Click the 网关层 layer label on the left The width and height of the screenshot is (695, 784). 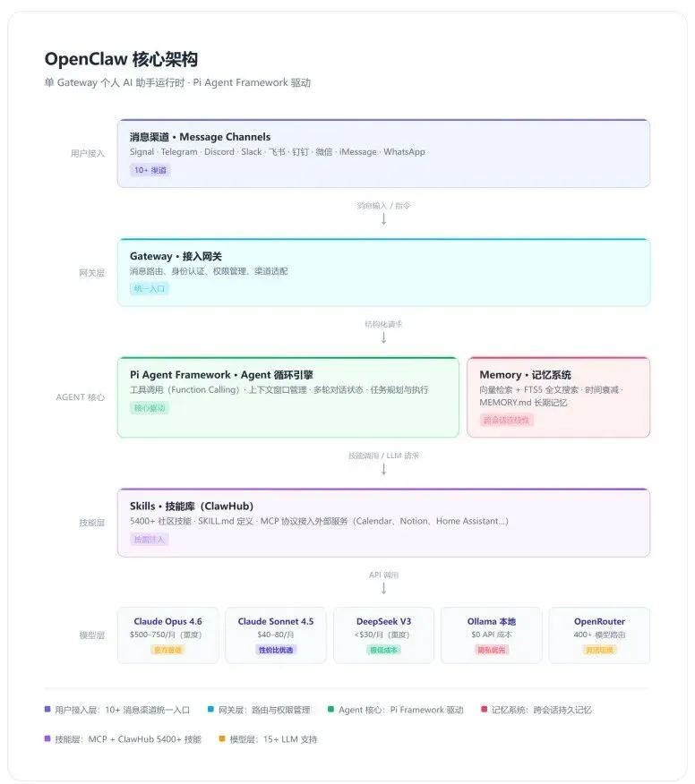tap(92, 272)
